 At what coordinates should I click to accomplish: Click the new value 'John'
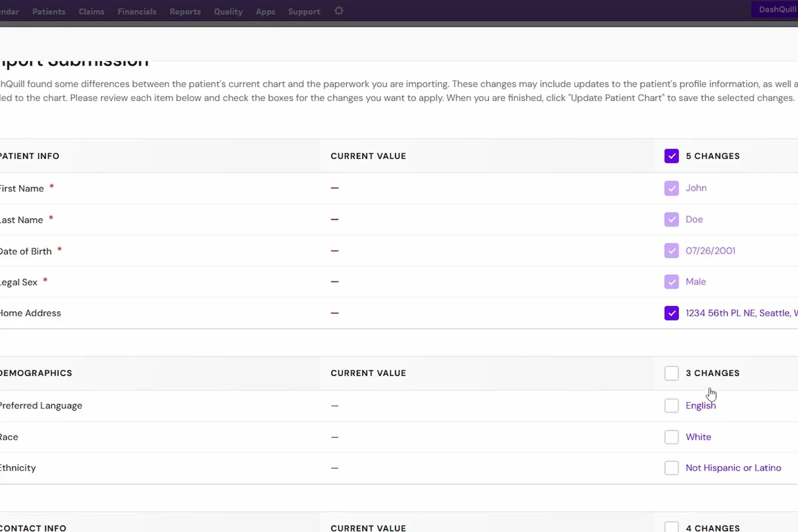point(696,188)
